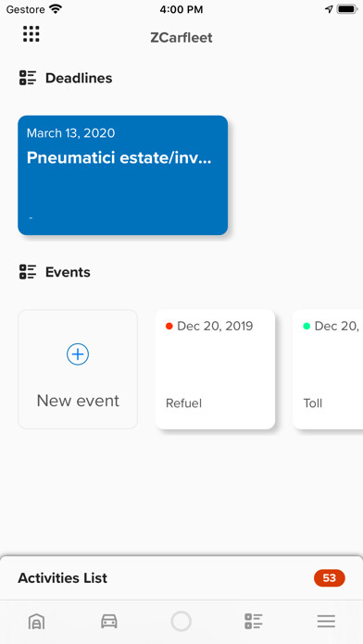
Task: Tap the plus circle icon
Action: click(78, 354)
